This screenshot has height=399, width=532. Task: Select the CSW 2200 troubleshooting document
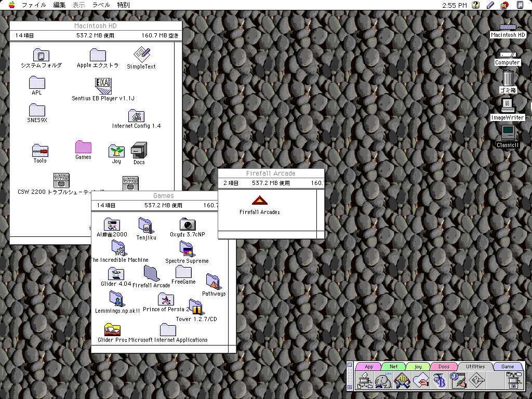[61, 180]
